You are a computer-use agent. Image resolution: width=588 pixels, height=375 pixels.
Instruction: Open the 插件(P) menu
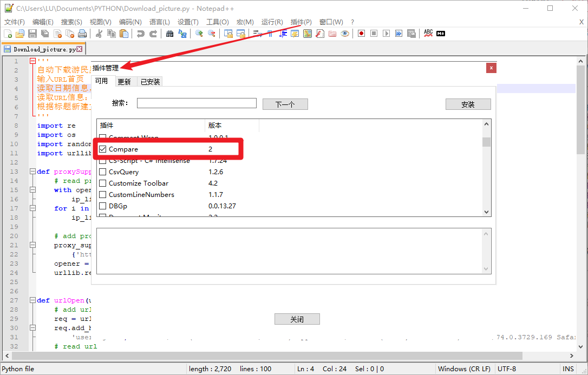(x=301, y=22)
